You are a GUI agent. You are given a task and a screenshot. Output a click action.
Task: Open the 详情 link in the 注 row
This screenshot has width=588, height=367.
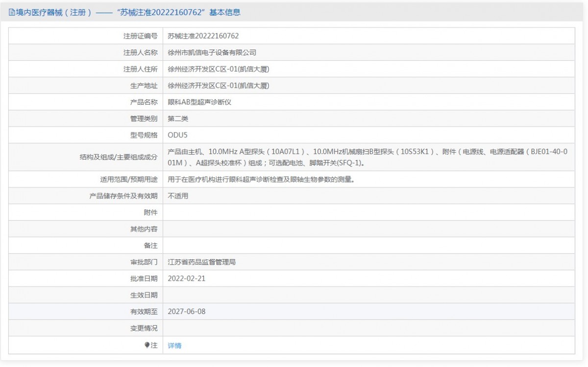coord(174,345)
